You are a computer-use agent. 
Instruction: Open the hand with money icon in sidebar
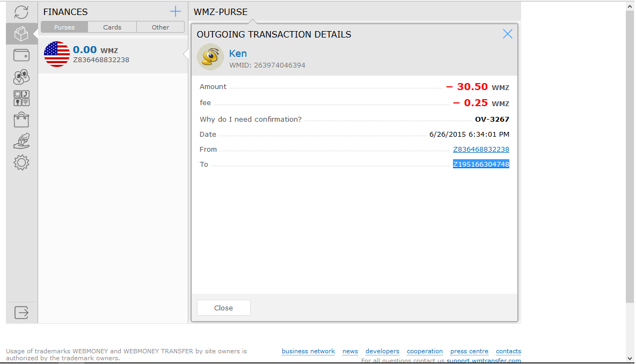21,141
